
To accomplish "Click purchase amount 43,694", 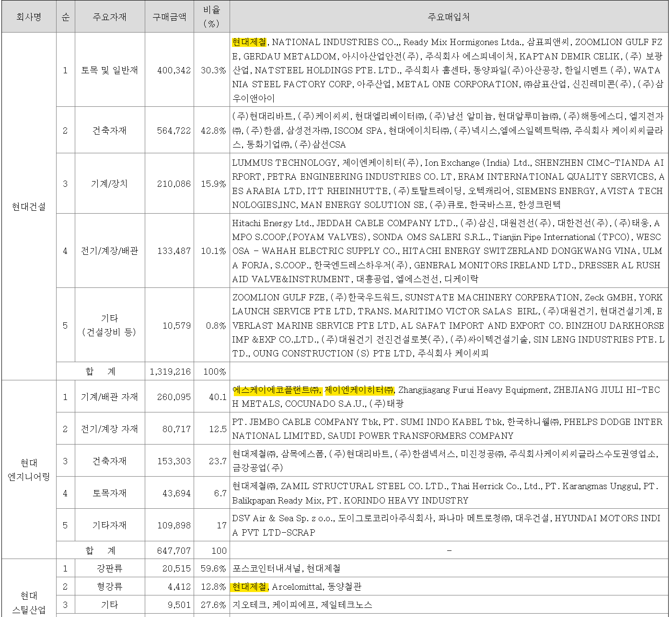I will [x=176, y=493].
